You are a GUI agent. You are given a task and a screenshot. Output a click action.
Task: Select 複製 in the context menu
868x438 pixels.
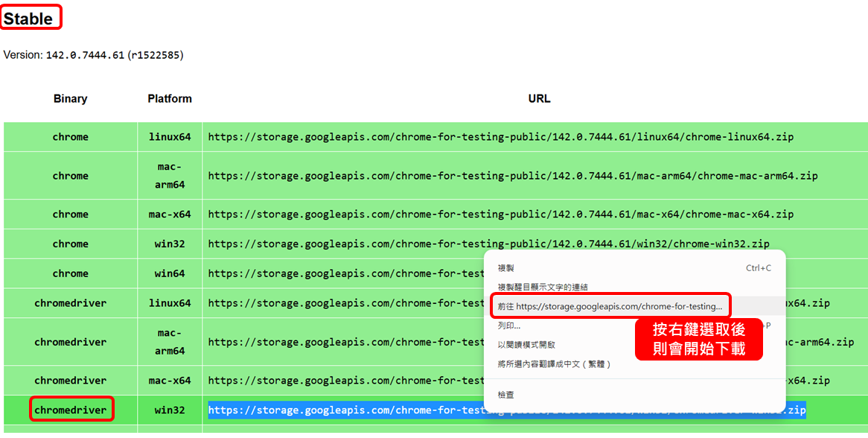tap(506, 268)
